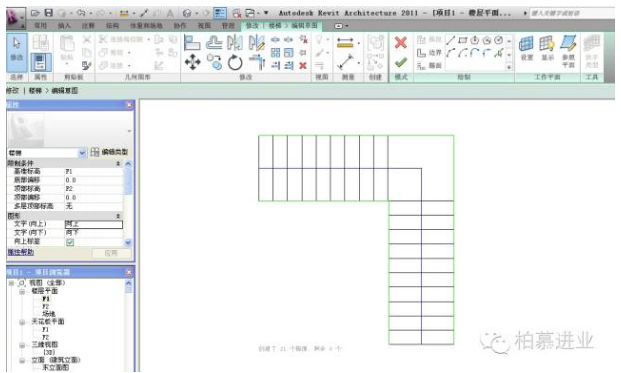Click the 梯段 run button
The image size is (621, 373).
429,40
